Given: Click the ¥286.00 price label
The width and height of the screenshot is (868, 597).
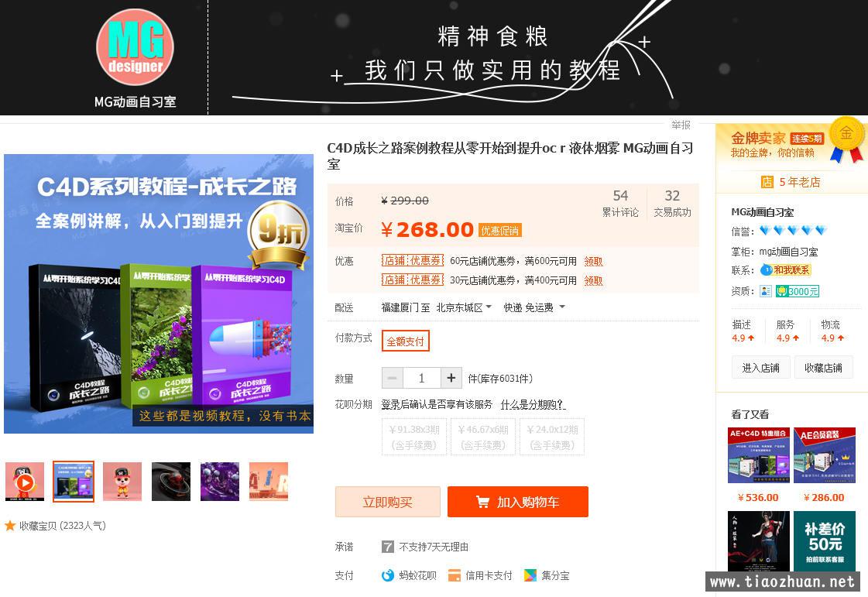Looking at the screenshot, I should coord(824,497).
